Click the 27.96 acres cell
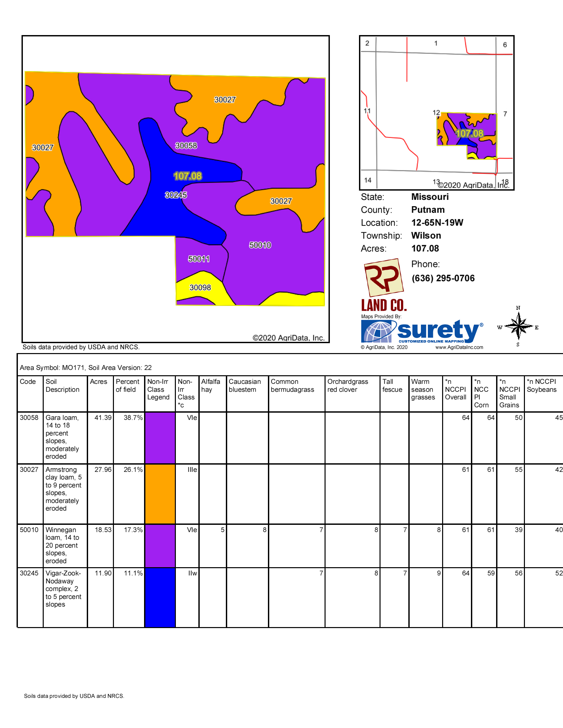The image size is (563, 728). pyautogui.click(x=103, y=470)
